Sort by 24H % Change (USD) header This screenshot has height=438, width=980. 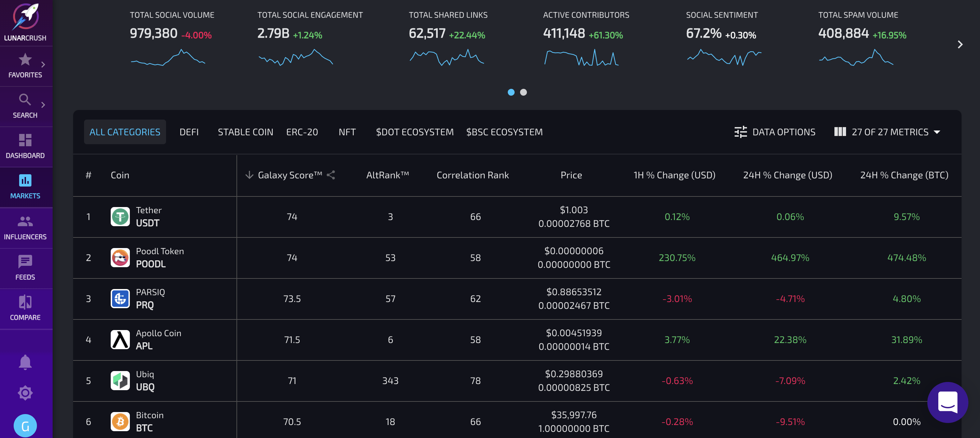click(788, 175)
